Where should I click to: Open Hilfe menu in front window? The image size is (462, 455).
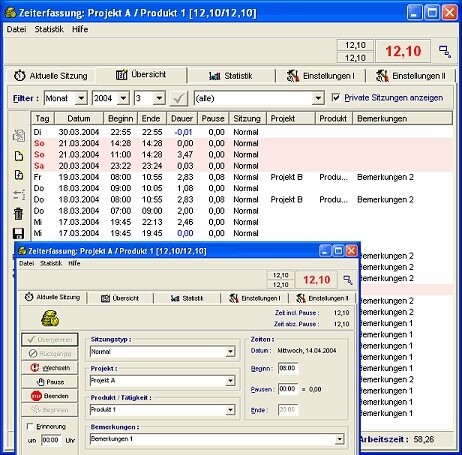pyautogui.click(x=74, y=263)
